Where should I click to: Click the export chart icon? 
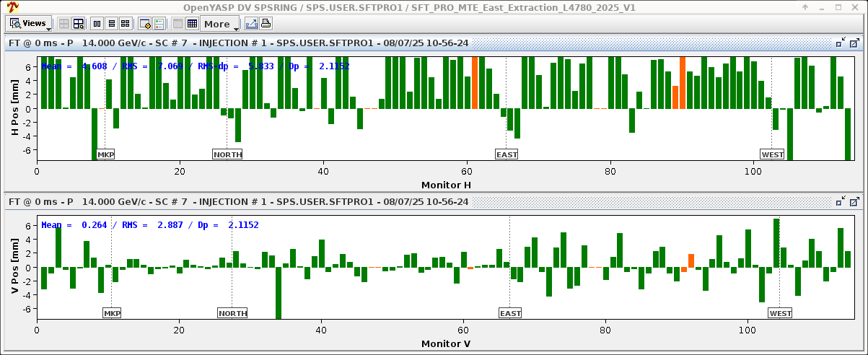(251, 24)
